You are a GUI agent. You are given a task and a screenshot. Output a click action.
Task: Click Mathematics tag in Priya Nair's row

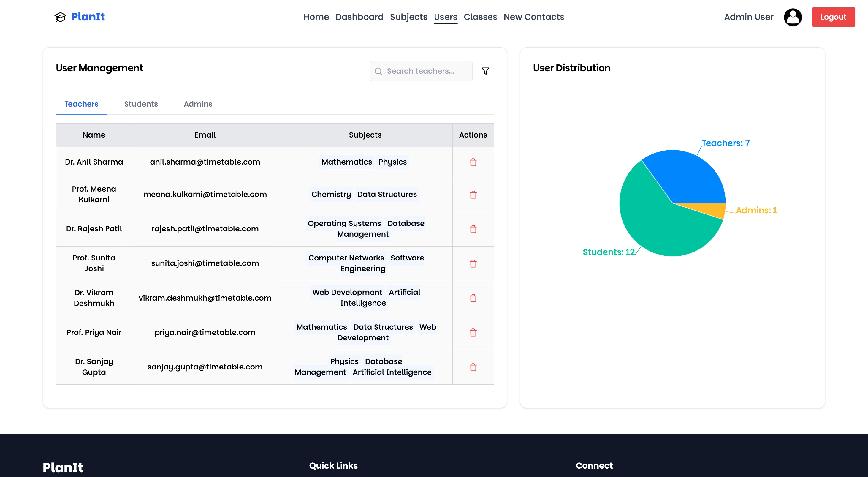tap(321, 327)
